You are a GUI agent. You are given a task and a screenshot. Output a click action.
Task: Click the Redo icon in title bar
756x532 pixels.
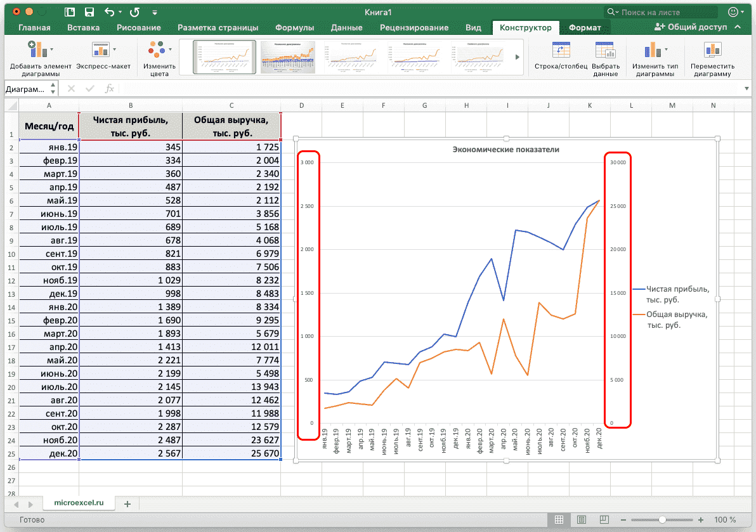click(134, 12)
